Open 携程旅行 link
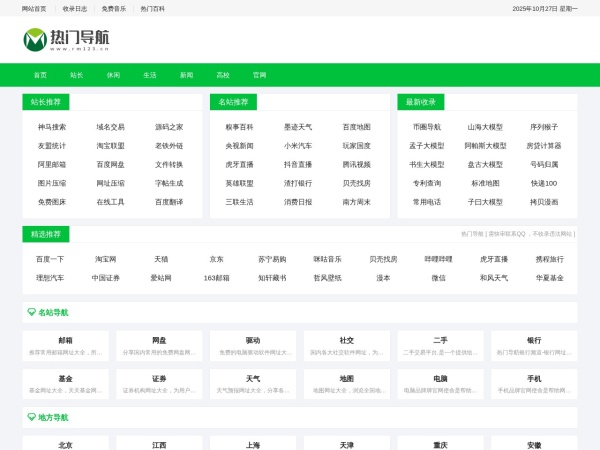 [x=550, y=259]
